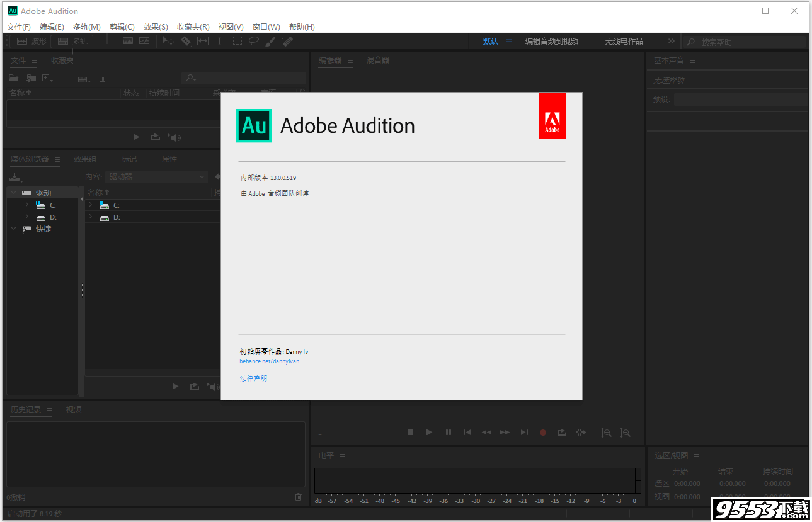
Task: Show the spectral pitch display
Action: pyautogui.click(x=144, y=41)
